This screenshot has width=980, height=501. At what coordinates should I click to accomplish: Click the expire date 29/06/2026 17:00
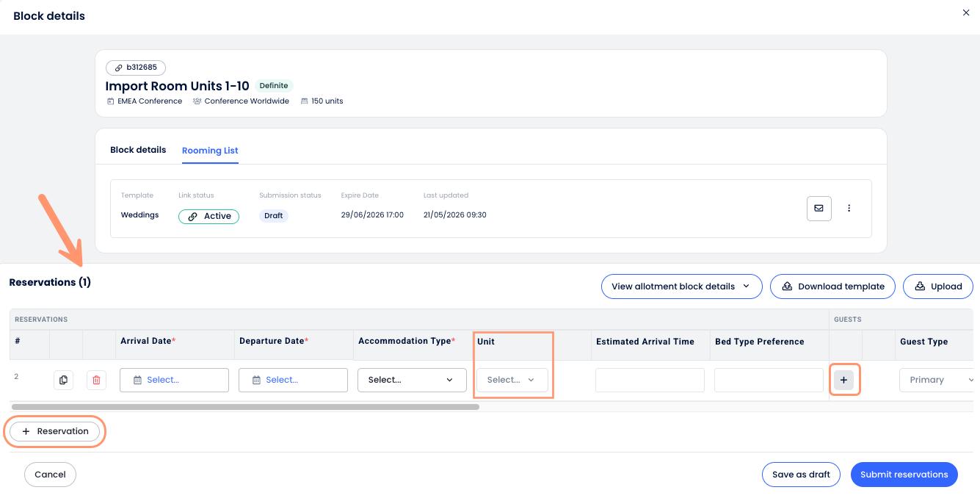[x=372, y=215]
